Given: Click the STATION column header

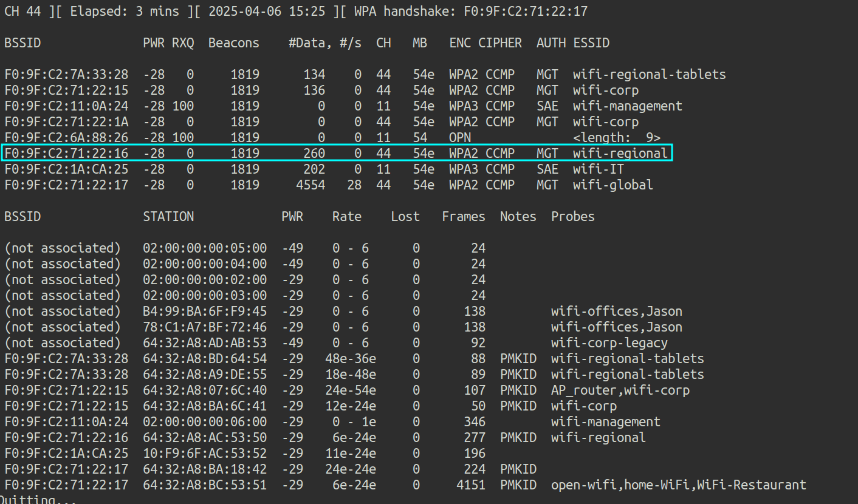Looking at the screenshot, I should 168,217.
